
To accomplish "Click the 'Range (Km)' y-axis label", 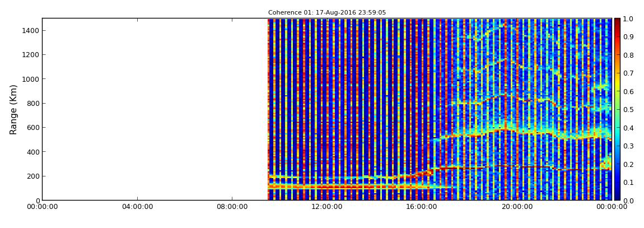I will pos(13,110).
